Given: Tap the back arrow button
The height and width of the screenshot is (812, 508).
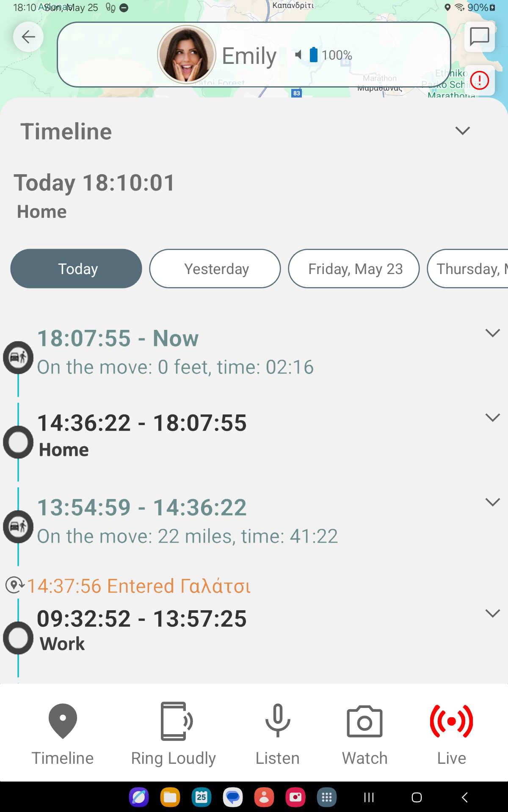Looking at the screenshot, I should click(x=28, y=37).
